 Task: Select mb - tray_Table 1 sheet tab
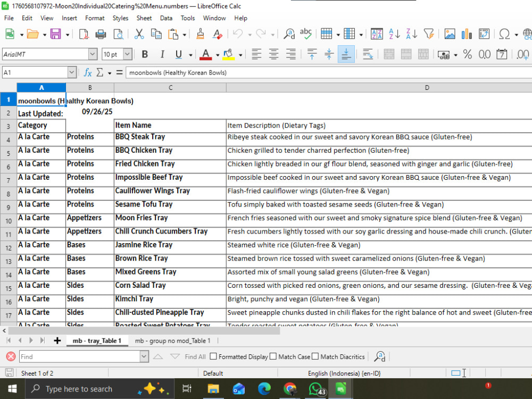point(97,340)
